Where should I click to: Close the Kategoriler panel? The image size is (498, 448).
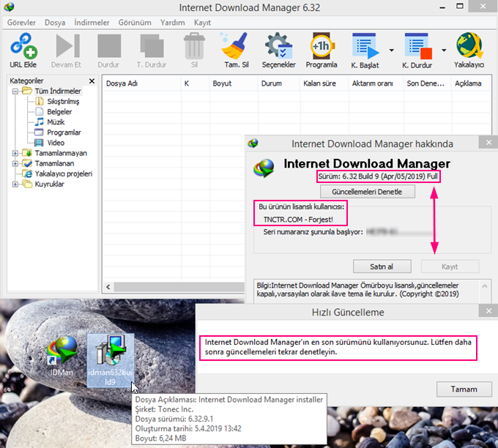(92, 81)
